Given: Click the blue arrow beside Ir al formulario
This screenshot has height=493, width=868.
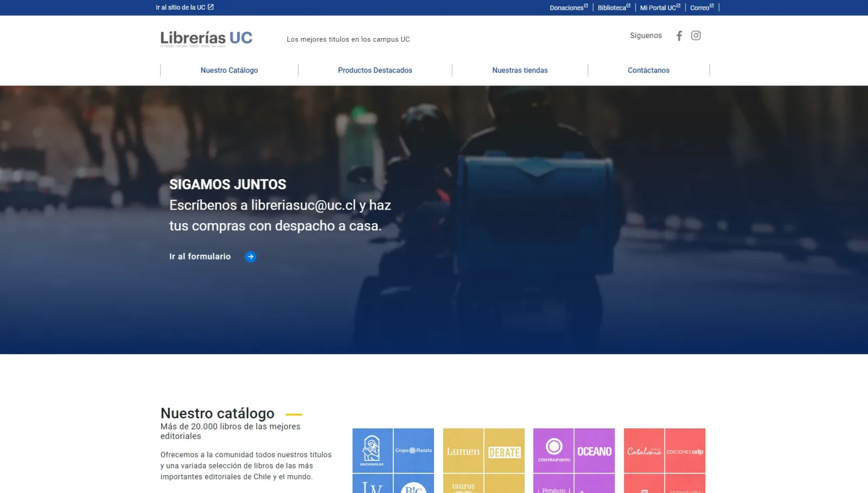Looking at the screenshot, I should tap(251, 257).
